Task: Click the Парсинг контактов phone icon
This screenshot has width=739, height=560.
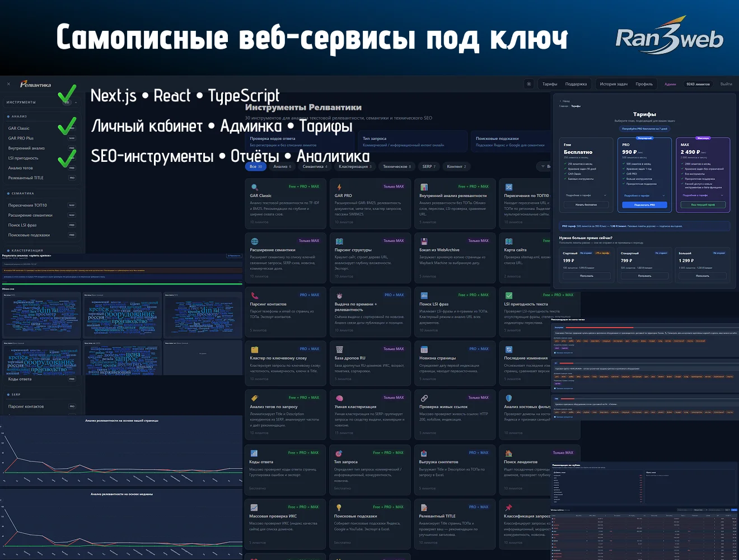Action: 254,295
